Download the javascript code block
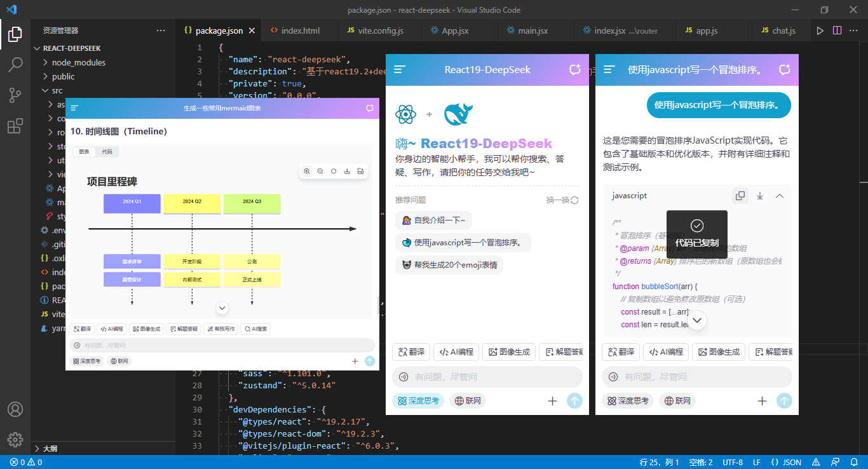The image size is (868, 469). (x=760, y=196)
